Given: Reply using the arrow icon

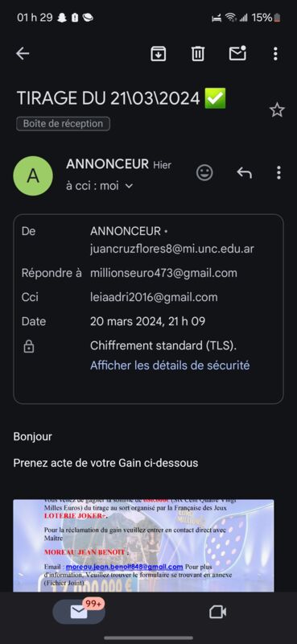Looking at the screenshot, I should point(244,173).
